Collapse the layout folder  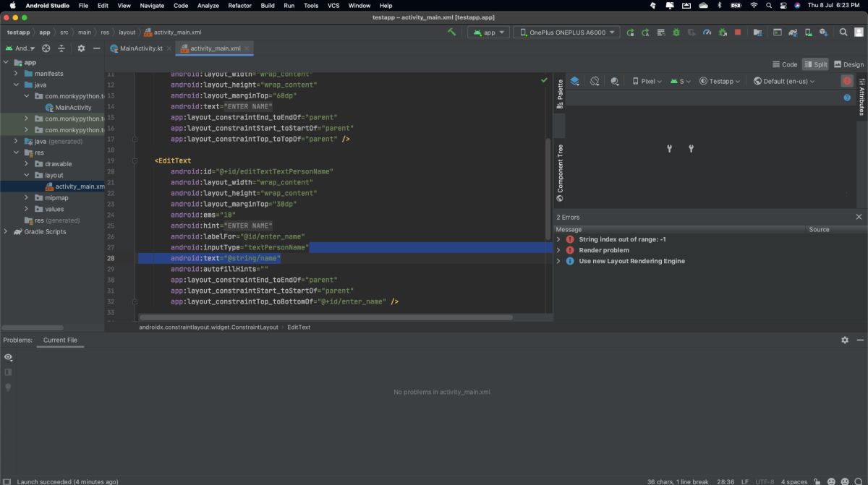click(27, 175)
